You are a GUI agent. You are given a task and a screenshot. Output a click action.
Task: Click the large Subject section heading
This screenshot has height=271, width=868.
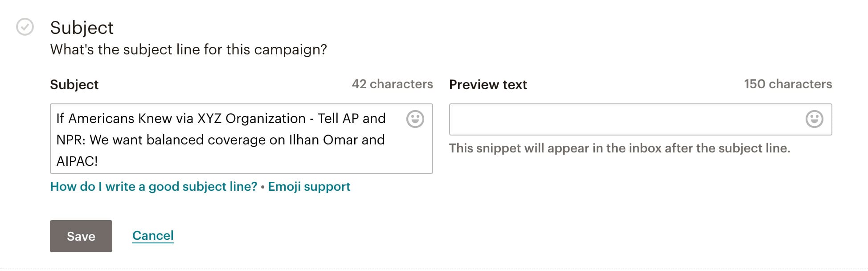tap(82, 28)
